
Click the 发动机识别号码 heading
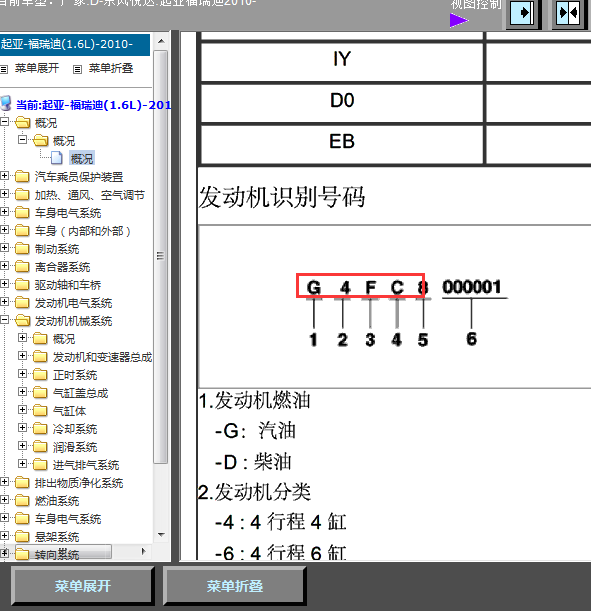point(282,197)
